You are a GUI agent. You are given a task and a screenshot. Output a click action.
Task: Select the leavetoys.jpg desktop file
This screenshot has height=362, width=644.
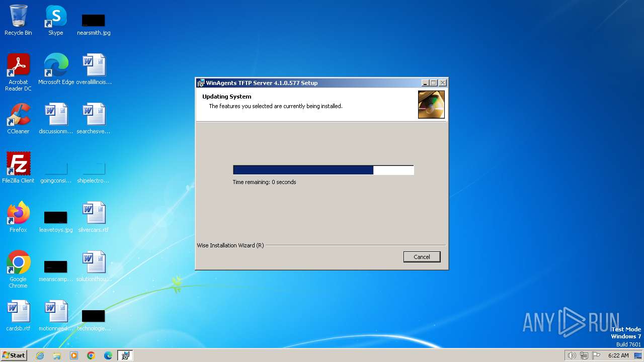click(56, 221)
